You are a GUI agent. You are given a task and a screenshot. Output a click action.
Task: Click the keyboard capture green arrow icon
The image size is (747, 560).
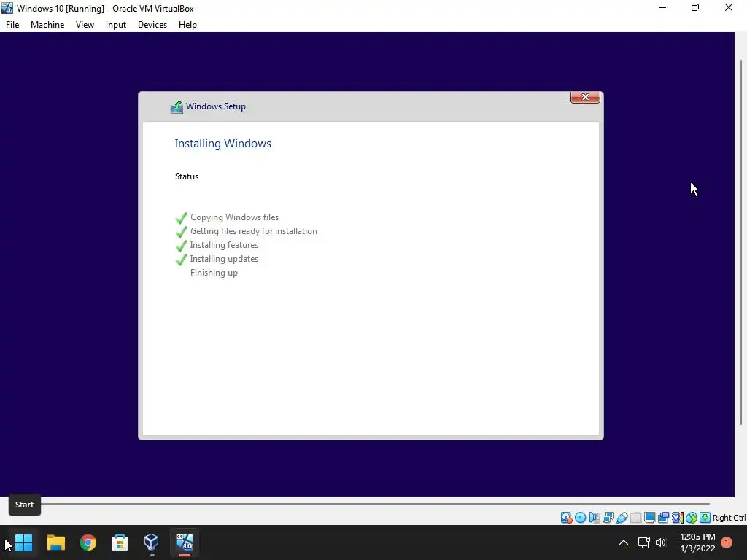[x=705, y=518]
